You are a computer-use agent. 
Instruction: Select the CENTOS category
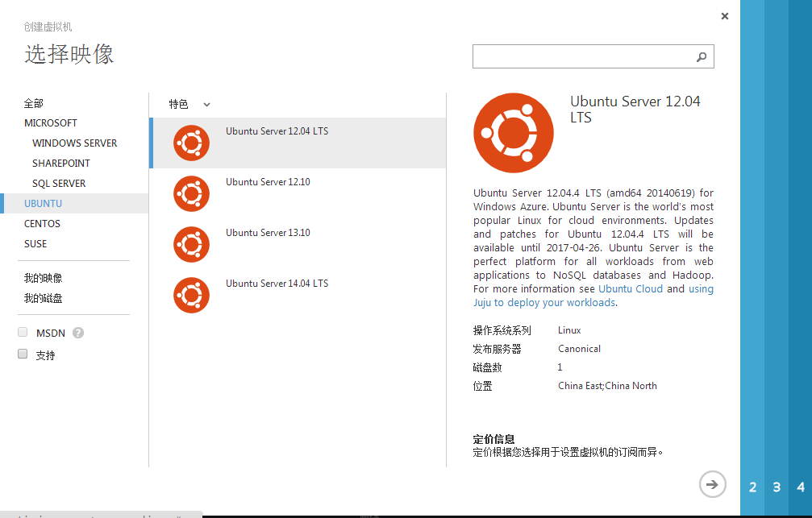[42, 224]
